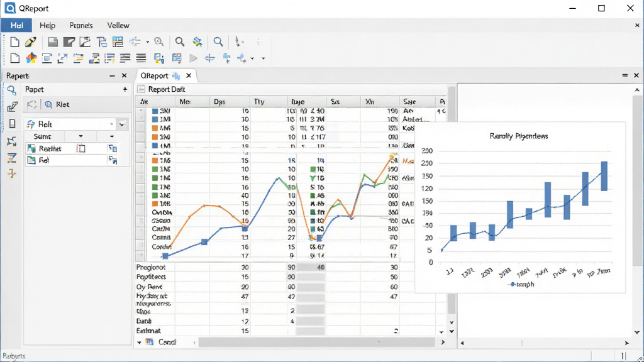Minimize the Repert side panel

pyautogui.click(x=112, y=76)
